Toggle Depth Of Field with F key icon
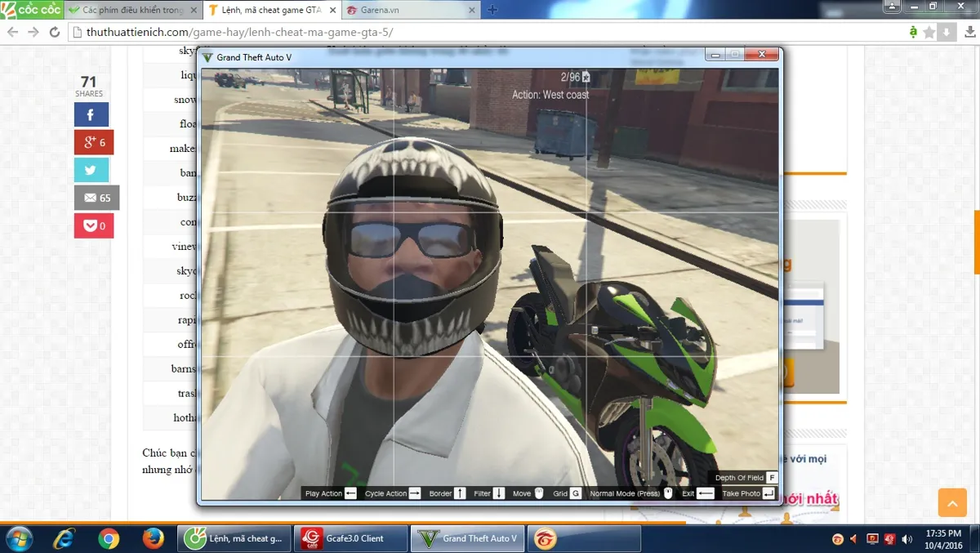The width and height of the screenshot is (980, 553). click(x=772, y=478)
